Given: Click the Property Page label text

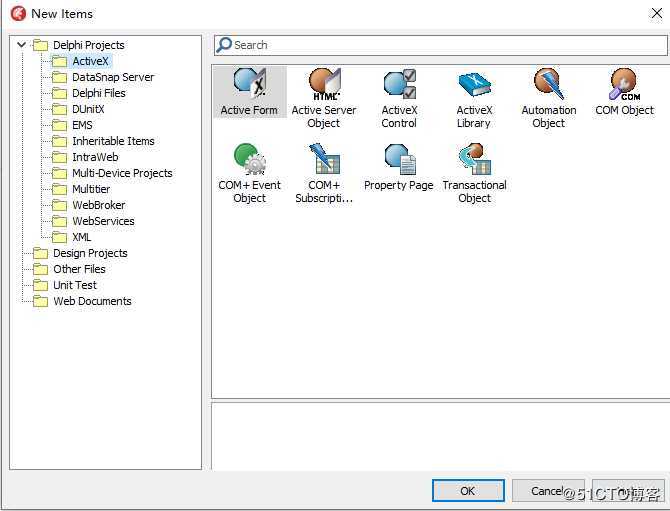Looking at the screenshot, I should coord(399,185).
